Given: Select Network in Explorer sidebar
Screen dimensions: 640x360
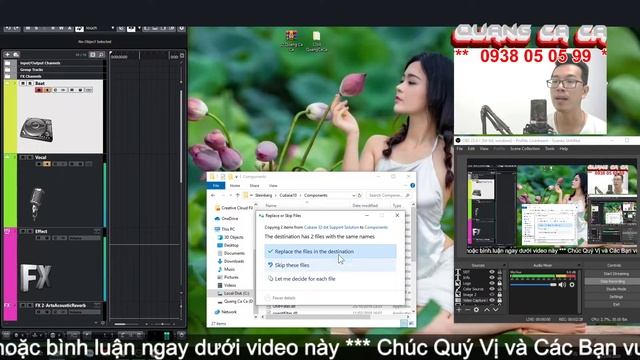Looking at the screenshot, I should (226, 312).
